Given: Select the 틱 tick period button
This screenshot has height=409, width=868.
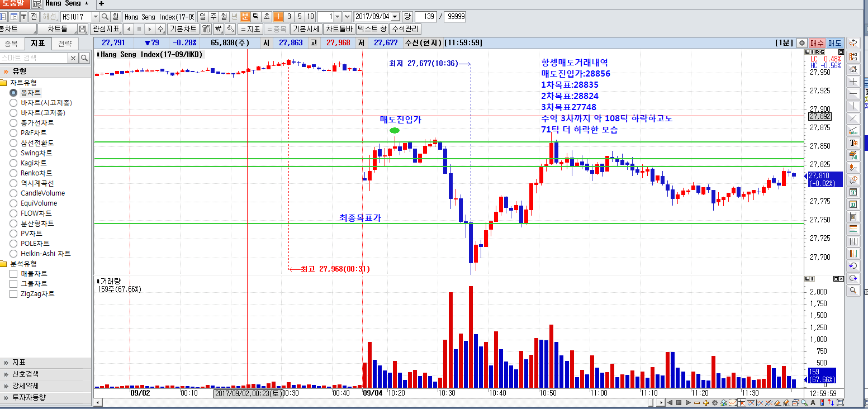Looking at the screenshot, I should tap(255, 17).
